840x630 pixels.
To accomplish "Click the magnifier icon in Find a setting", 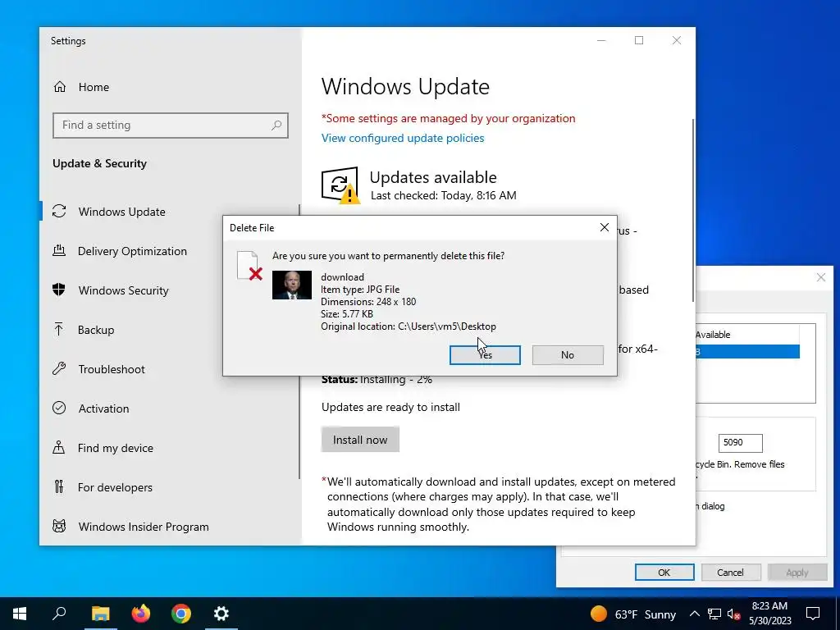I will coord(276,126).
